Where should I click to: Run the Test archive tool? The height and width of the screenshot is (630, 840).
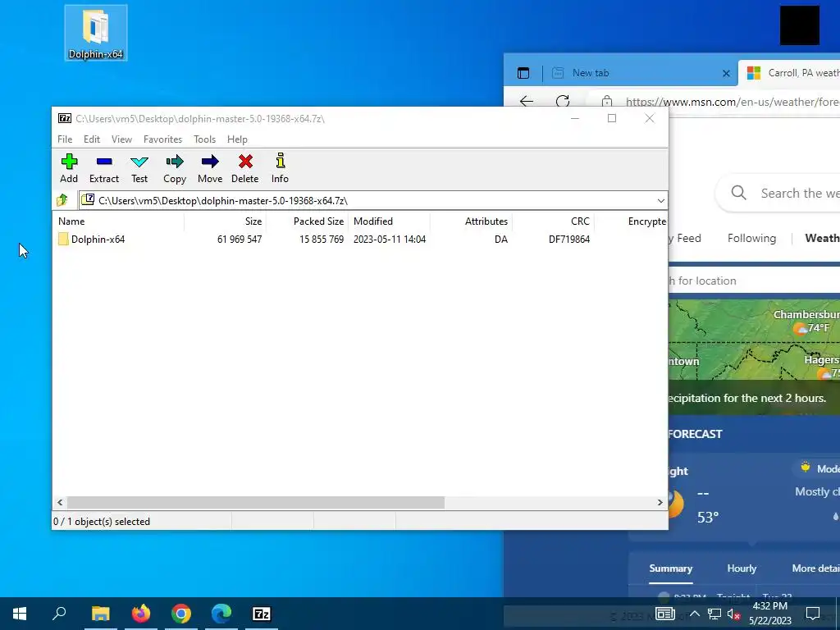139,169
